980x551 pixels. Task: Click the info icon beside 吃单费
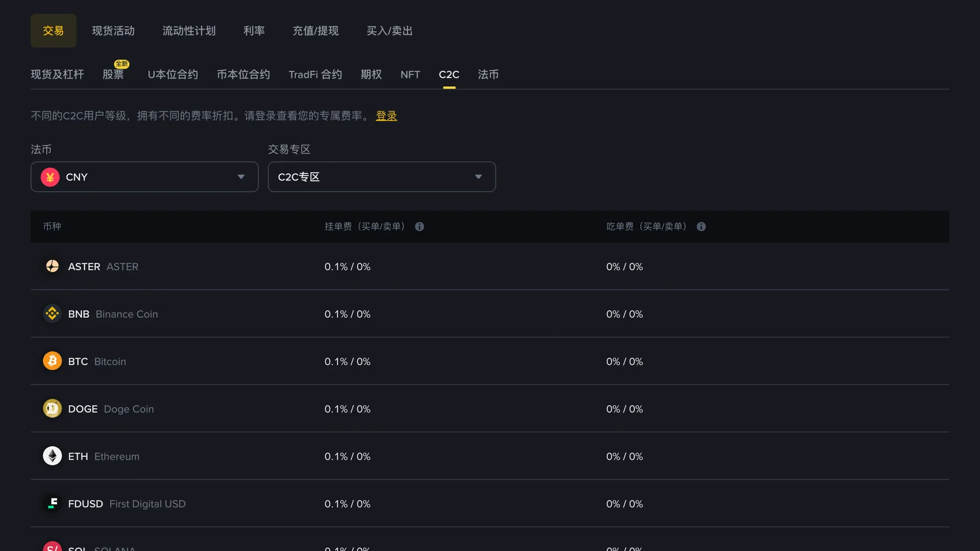coord(701,227)
